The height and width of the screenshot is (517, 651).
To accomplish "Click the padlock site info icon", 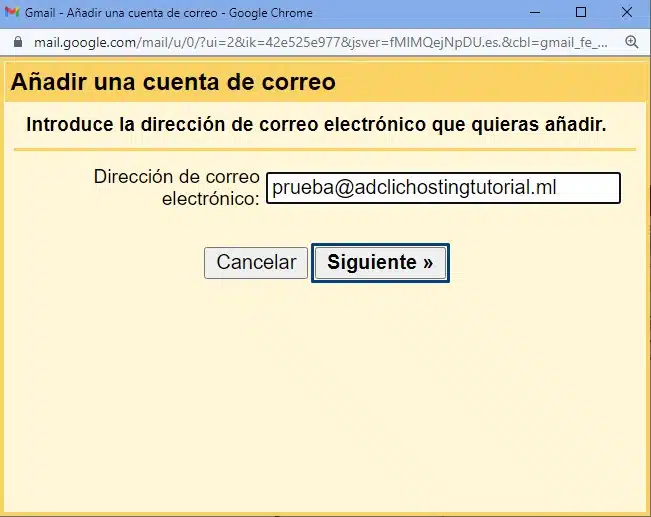I will point(18,42).
